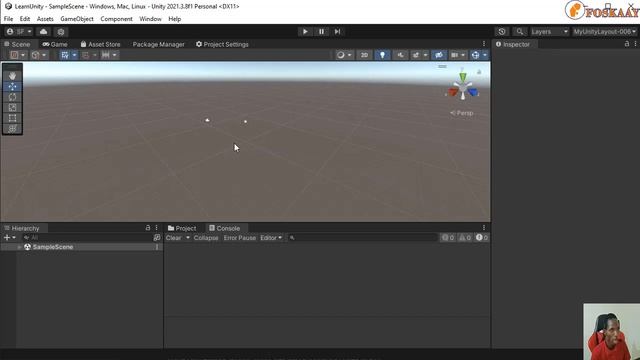This screenshot has height=360, width=640.
Task: Select the Scale tool
Action: [x=12, y=108]
